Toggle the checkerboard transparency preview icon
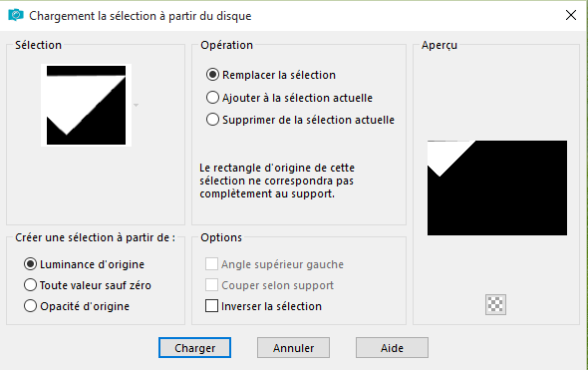The image size is (588, 370). point(495,304)
